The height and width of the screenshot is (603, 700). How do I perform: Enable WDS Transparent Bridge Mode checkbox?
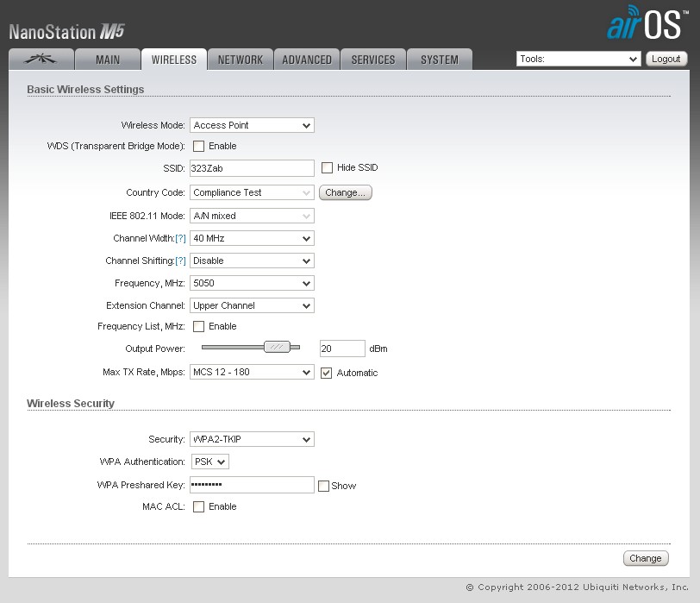198,147
